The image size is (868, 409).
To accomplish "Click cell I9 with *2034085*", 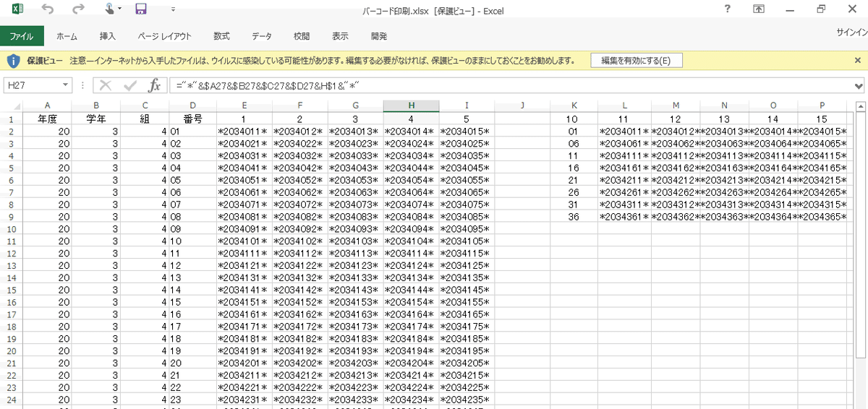I will click(x=466, y=217).
